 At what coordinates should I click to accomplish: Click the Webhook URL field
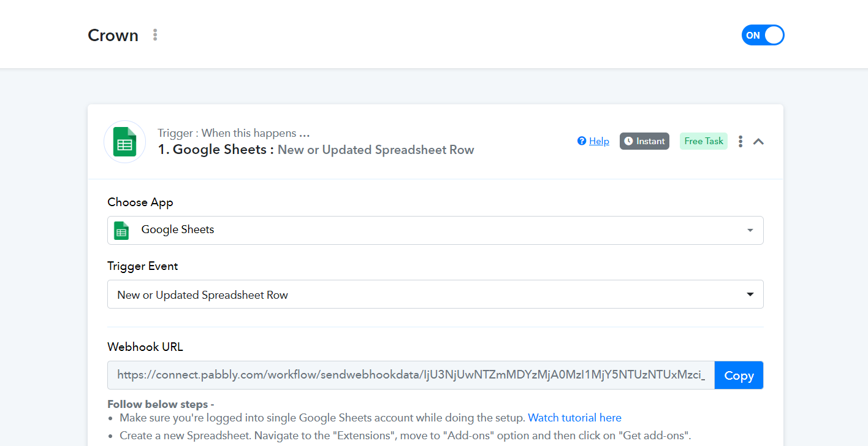click(411, 375)
